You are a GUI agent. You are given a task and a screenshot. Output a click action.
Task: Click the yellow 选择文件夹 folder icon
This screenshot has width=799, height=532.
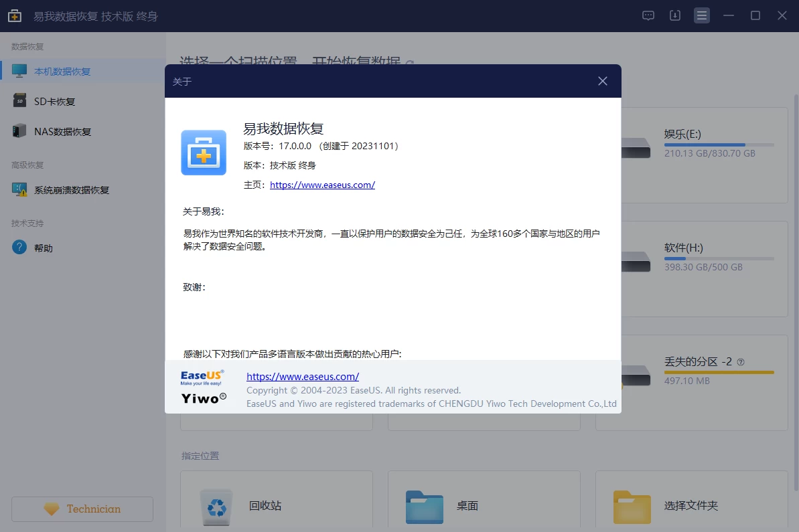pyautogui.click(x=632, y=507)
